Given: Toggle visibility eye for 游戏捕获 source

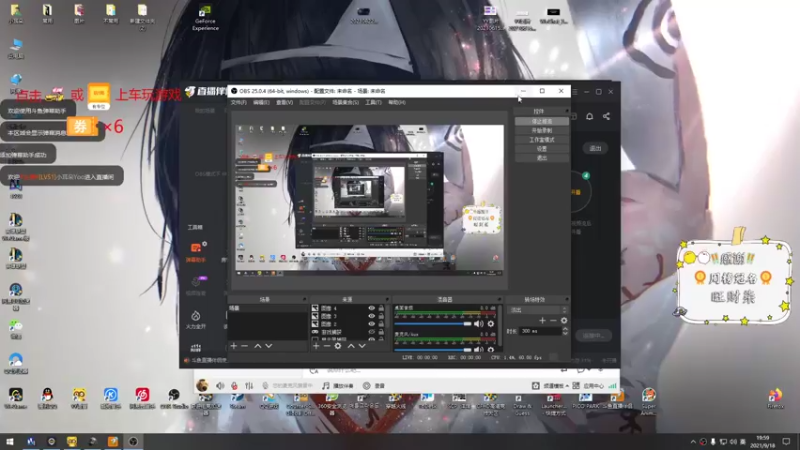Looking at the screenshot, I should (371, 332).
